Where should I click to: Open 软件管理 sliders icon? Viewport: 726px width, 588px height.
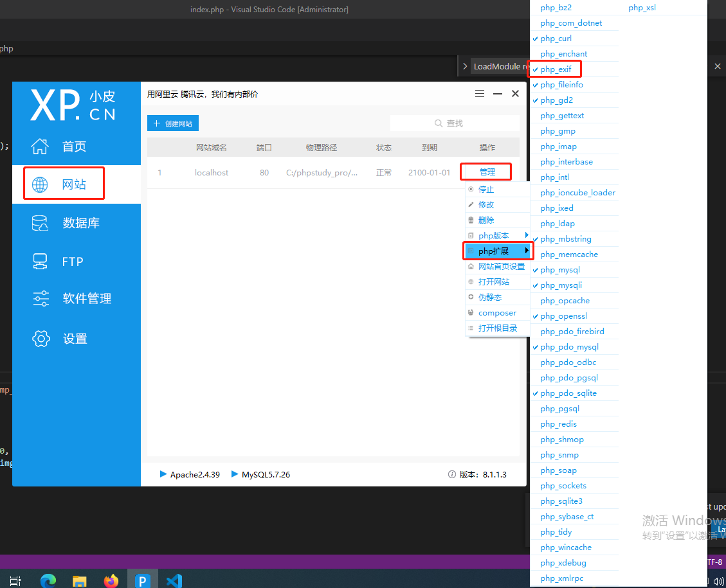pyautogui.click(x=41, y=298)
